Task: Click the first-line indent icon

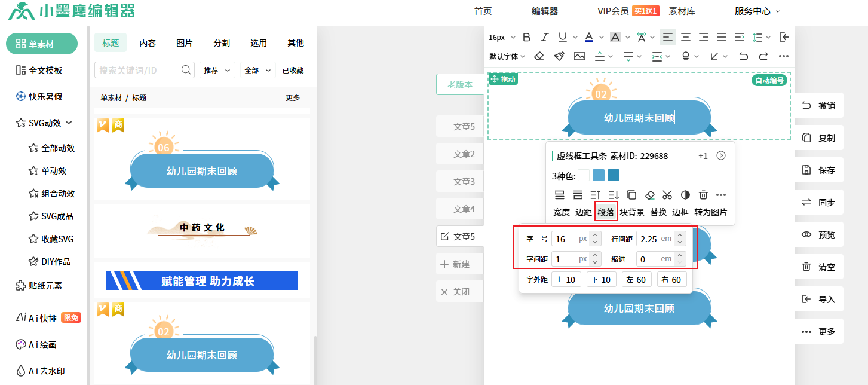Action: tap(740, 37)
